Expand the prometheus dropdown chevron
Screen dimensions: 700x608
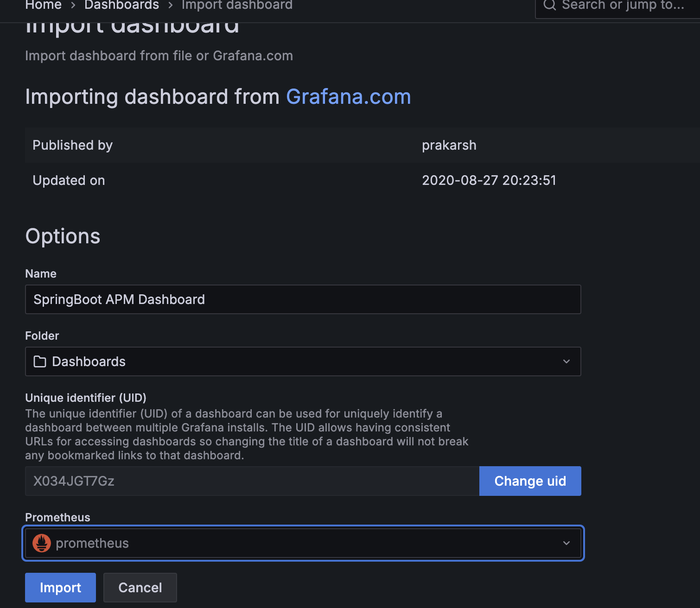click(x=566, y=543)
